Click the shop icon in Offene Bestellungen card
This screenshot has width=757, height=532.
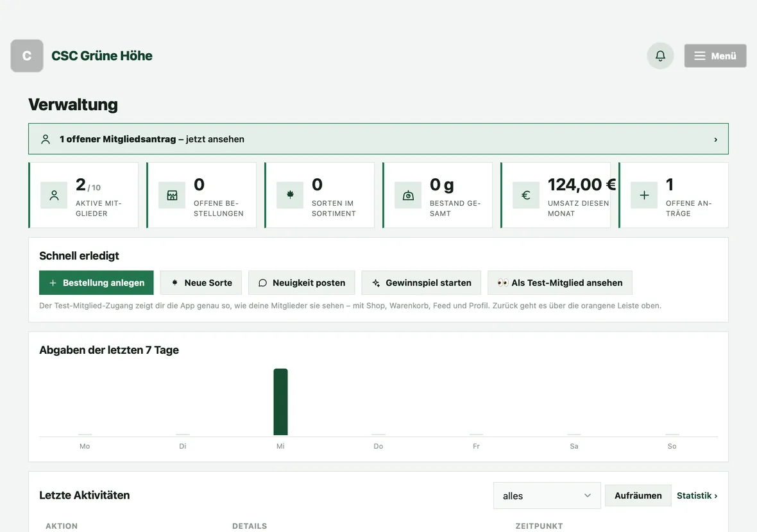click(173, 195)
